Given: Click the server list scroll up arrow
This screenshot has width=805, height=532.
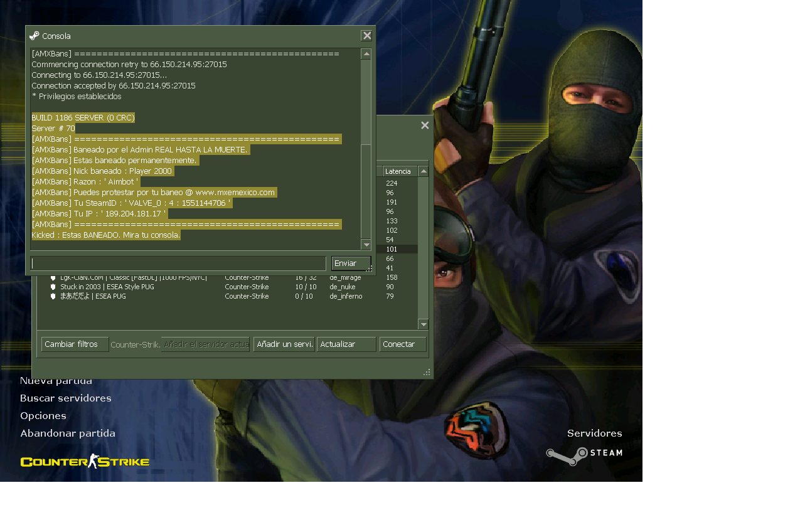Looking at the screenshot, I should (424, 171).
